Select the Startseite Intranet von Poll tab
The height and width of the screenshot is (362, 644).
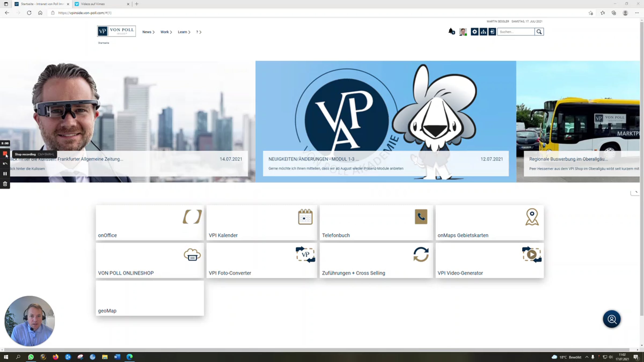42,4
